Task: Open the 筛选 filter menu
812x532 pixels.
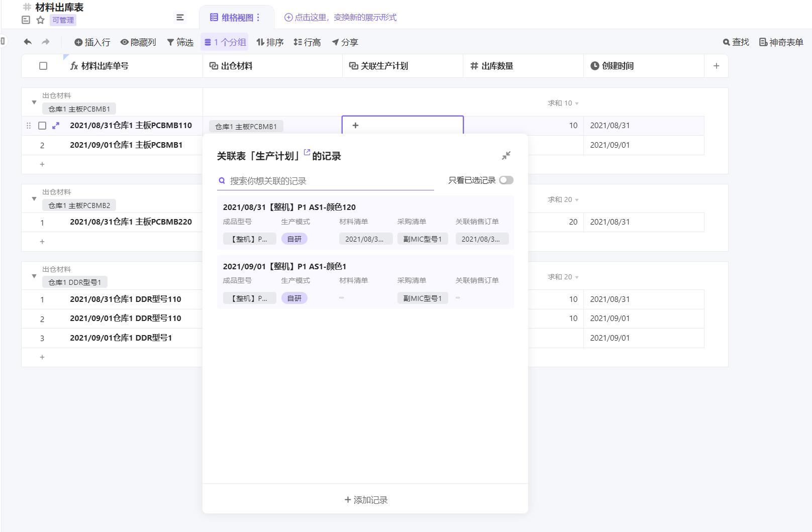Action: coord(180,42)
